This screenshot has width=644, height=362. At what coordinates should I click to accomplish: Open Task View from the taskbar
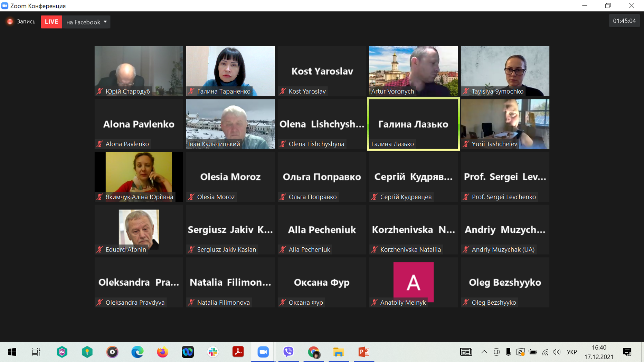[36, 352]
